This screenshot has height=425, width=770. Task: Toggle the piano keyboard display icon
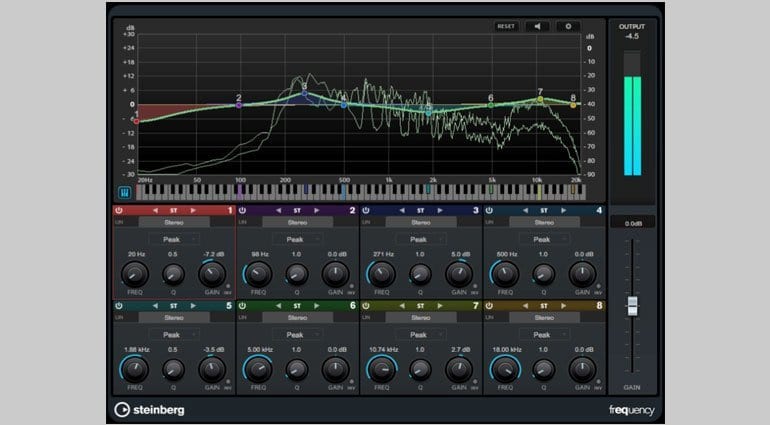(125, 193)
